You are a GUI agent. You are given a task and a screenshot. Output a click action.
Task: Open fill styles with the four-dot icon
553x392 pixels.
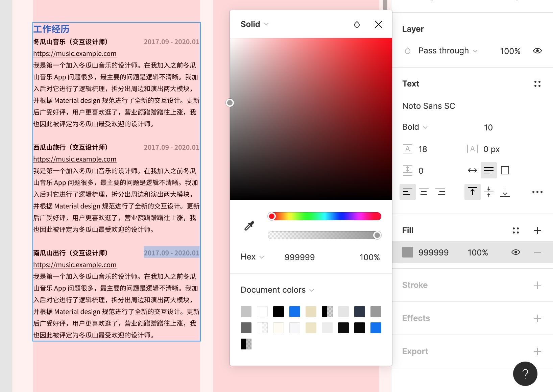point(516,230)
